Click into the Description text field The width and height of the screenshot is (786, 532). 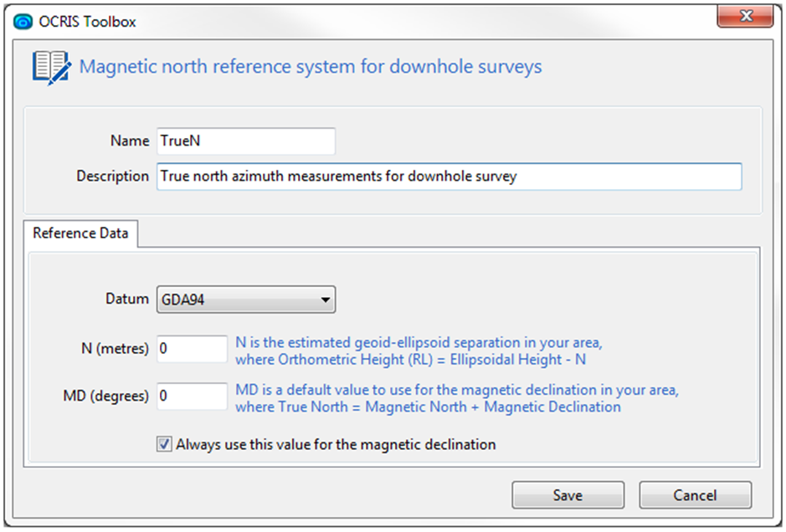(x=450, y=176)
